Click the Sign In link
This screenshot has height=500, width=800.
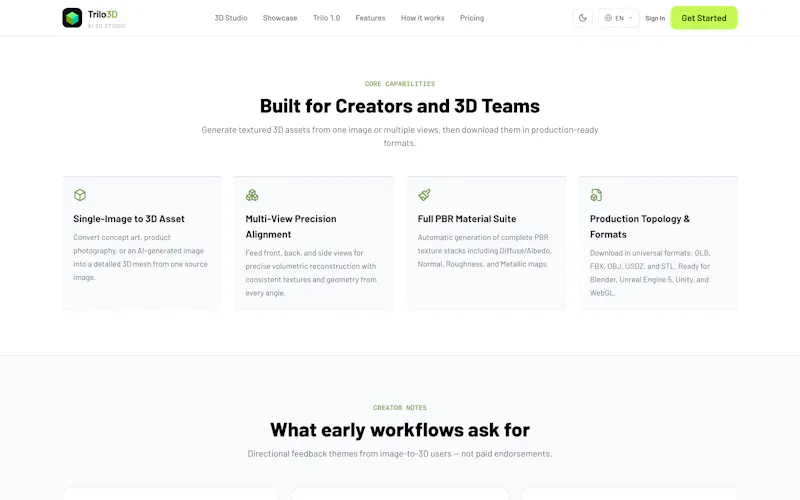655,18
